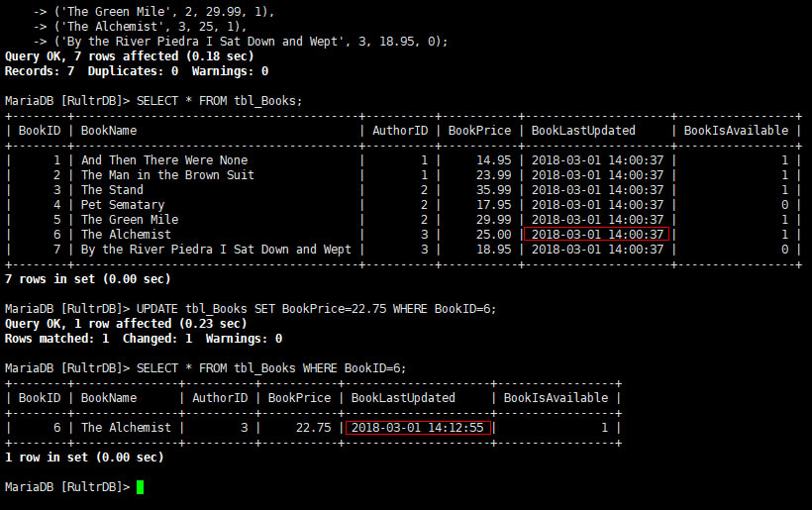Click the BookLastUpdated header in first table
The image size is (812, 510).
tap(583, 131)
